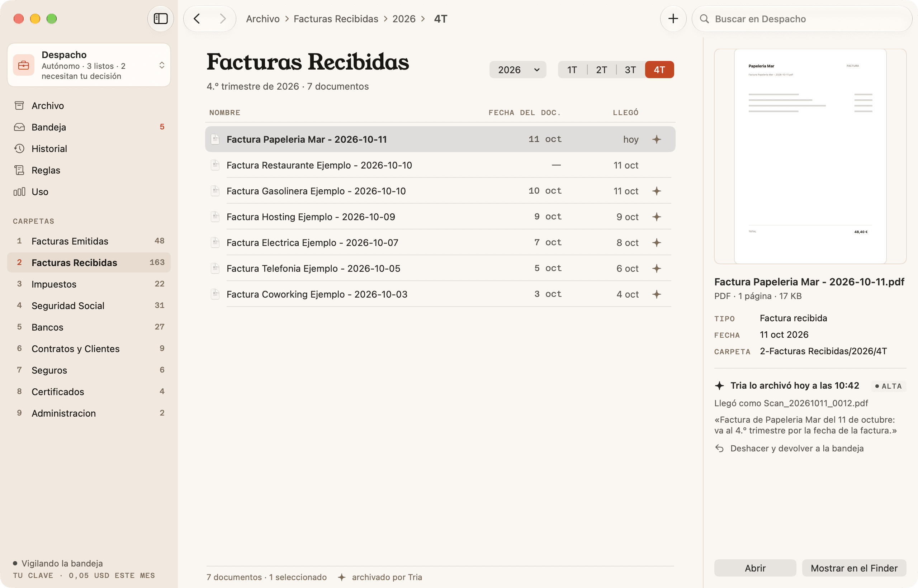Open Bandeja inbox in the sidebar
918x588 pixels.
coord(89,127)
